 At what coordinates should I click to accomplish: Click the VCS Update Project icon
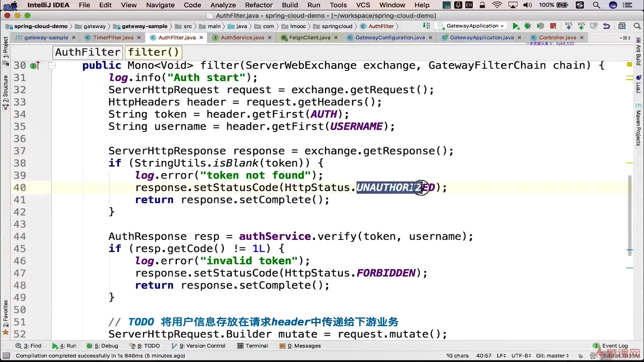pos(569,26)
